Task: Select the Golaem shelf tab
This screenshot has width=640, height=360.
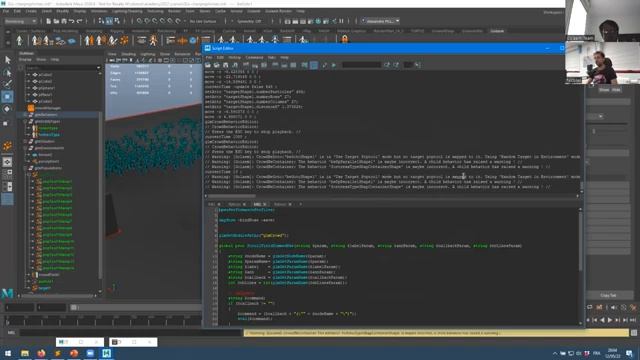Action: 497,31
